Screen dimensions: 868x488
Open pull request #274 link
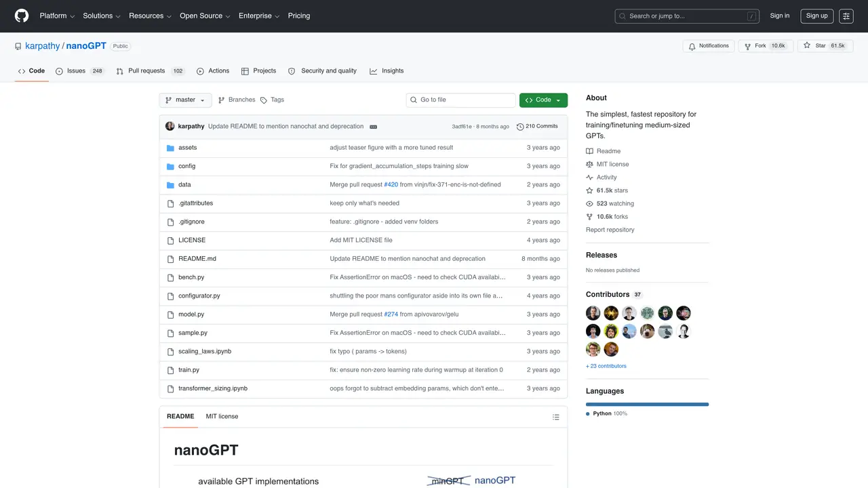pyautogui.click(x=391, y=314)
